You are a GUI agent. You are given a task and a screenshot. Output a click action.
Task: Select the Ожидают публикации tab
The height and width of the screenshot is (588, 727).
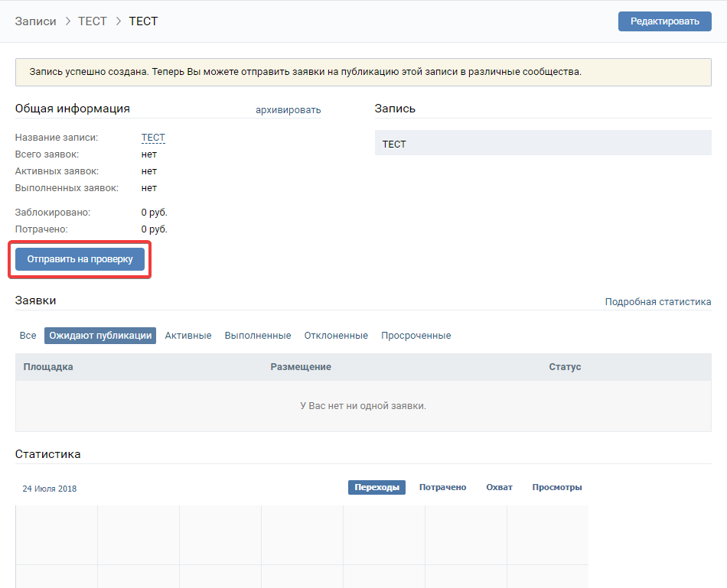coord(100,336)
